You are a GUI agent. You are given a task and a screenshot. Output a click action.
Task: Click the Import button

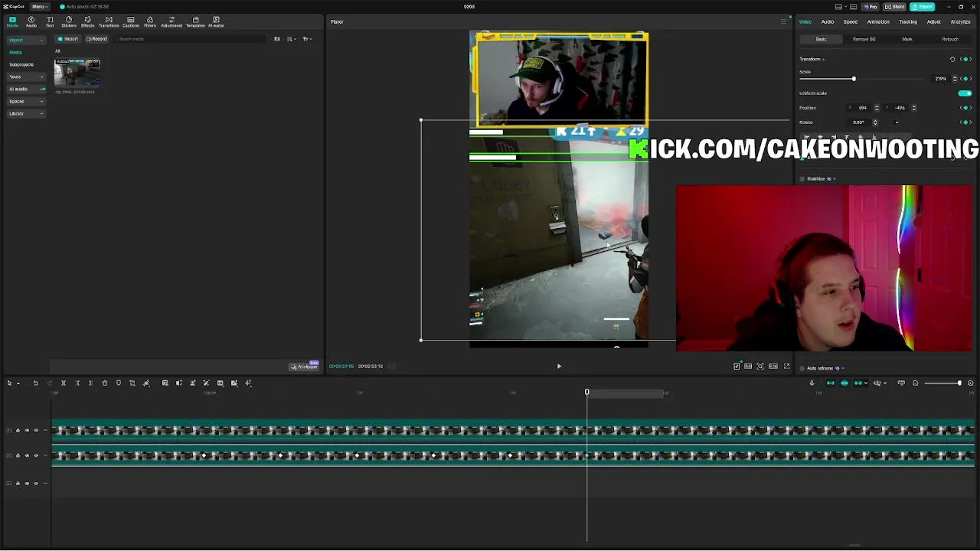tap(68, 39)
